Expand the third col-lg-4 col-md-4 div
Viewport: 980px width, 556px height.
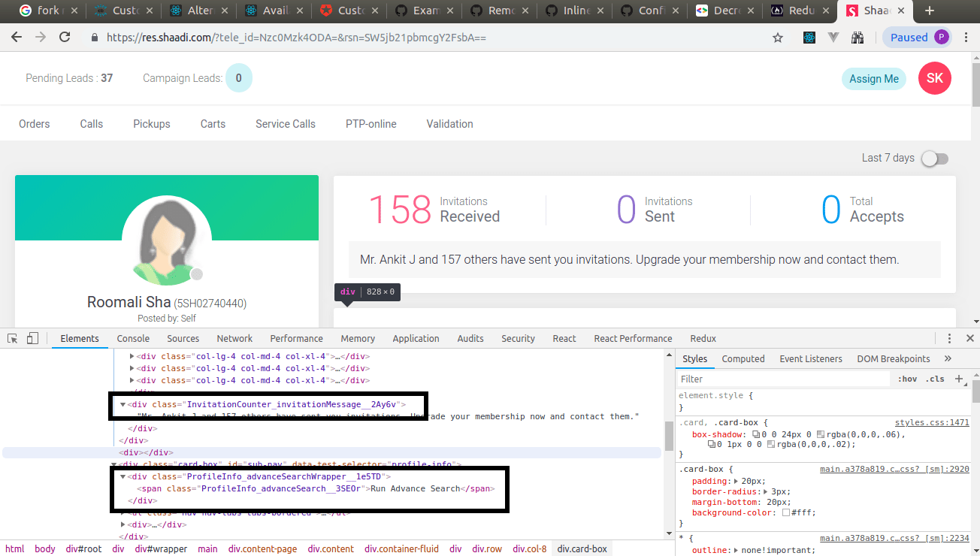132,380
